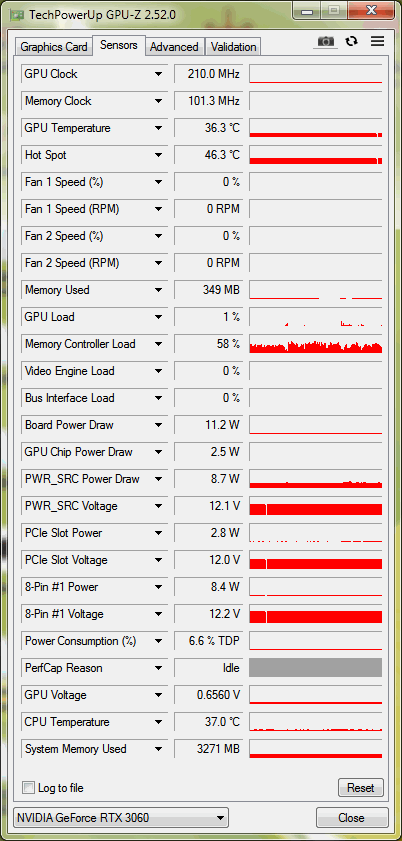Expand the Board Power Draw dropdown arrow
The image size is (402, 841).
(x=158, y=425)
